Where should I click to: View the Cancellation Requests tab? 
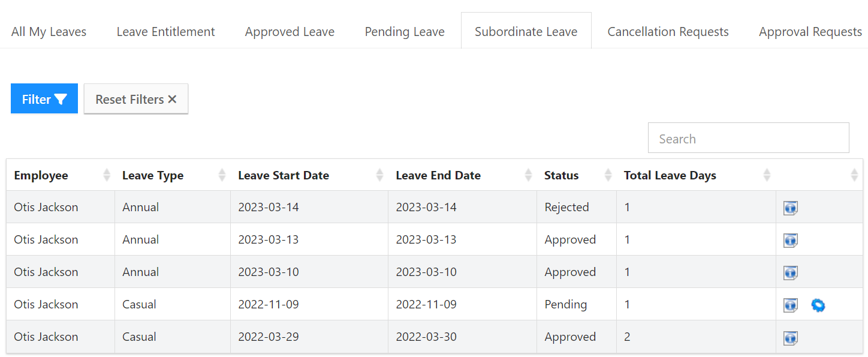[668, 32]
